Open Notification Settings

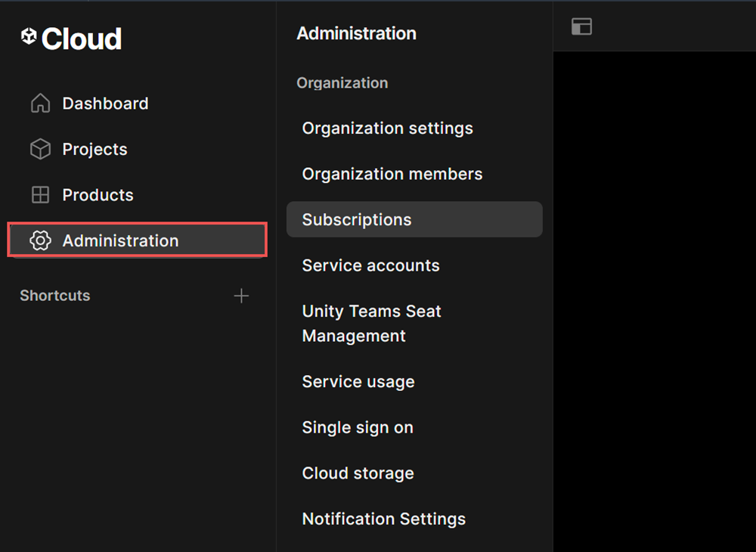pyautogui.click(x=383, y=519)
